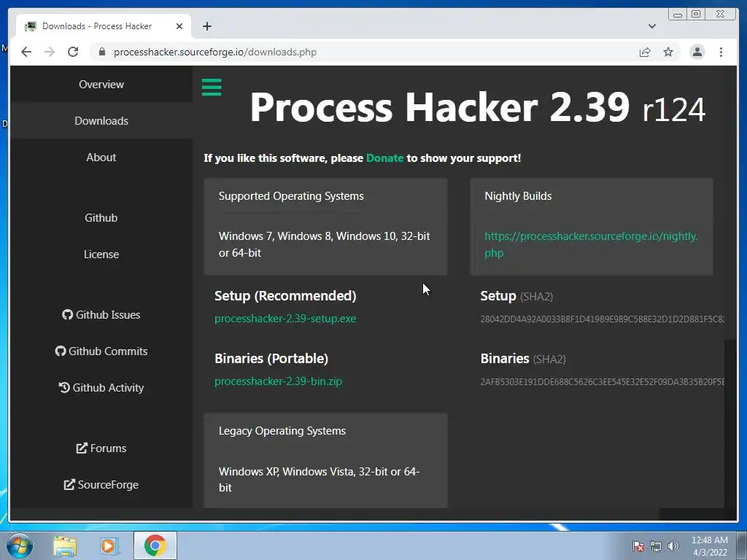747x560 pixels.
Task: Click the Binaries SHA2 hash text
Action: 602,382
